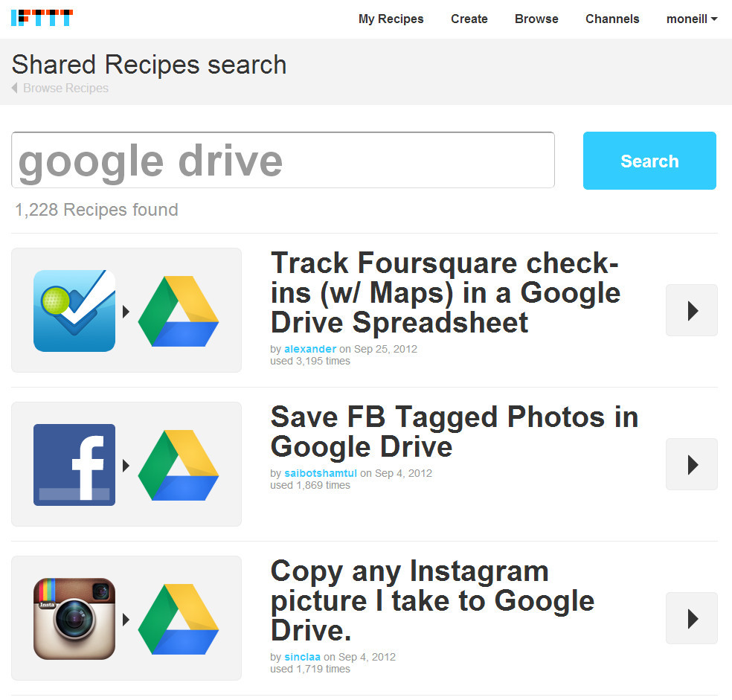The image size is (732, 700).
Task: Open the Channels navigation item
Action: click(x=612, y=19)
